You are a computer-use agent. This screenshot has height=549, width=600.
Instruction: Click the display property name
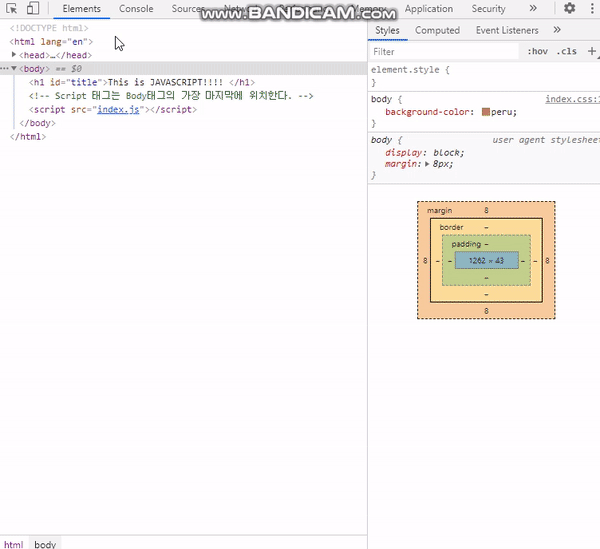[x=403, y=153]
